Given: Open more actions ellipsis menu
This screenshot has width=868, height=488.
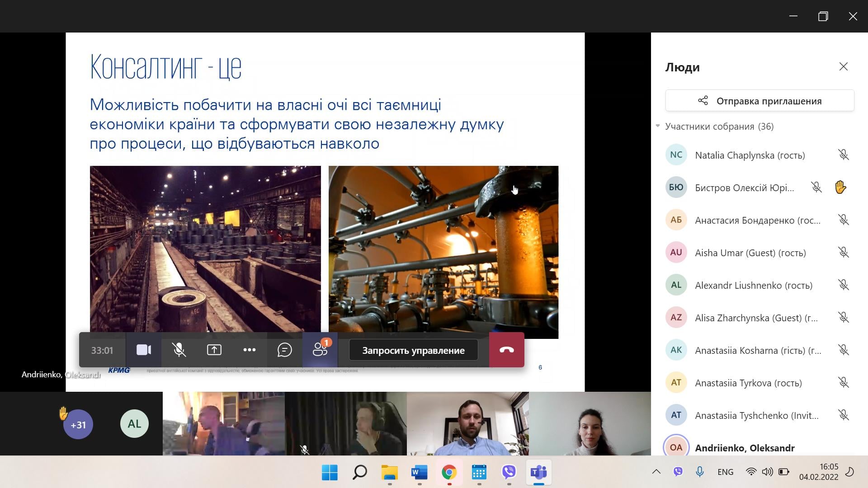Looking at the screenshot, I should [250, 350].
